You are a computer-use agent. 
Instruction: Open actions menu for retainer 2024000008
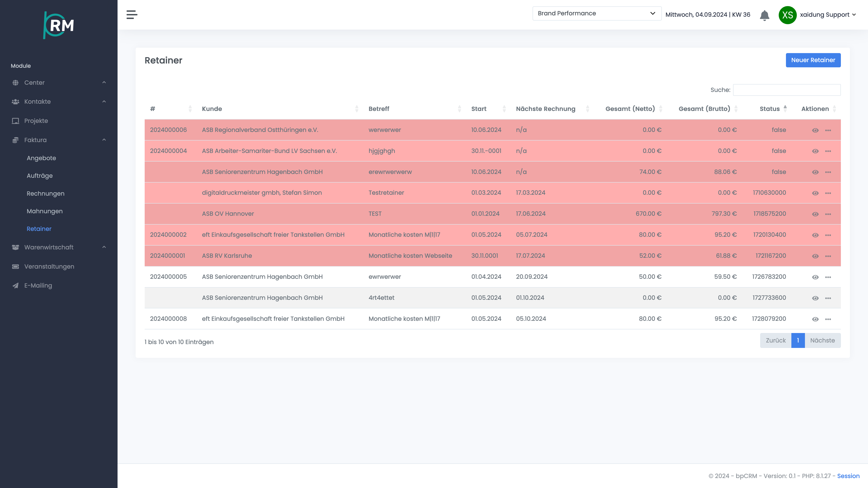click(x=828, y=319)
